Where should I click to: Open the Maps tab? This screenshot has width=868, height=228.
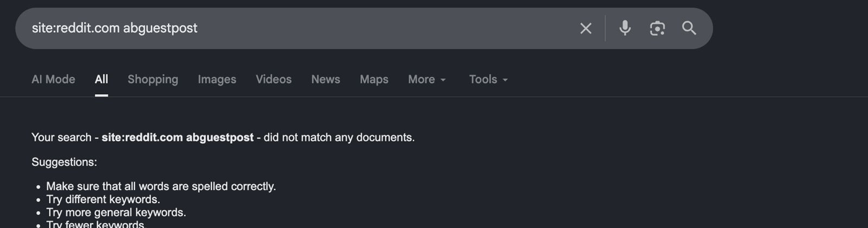[374, 79]
